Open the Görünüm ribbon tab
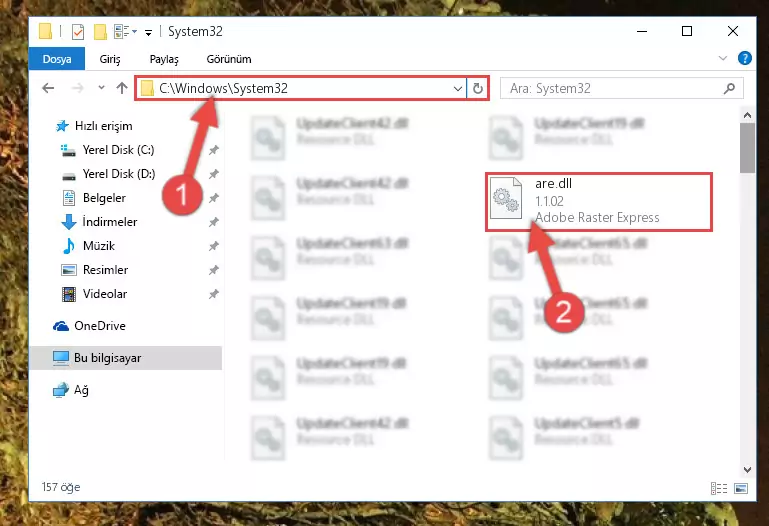The image size is (769, 526). pos(229,59)
